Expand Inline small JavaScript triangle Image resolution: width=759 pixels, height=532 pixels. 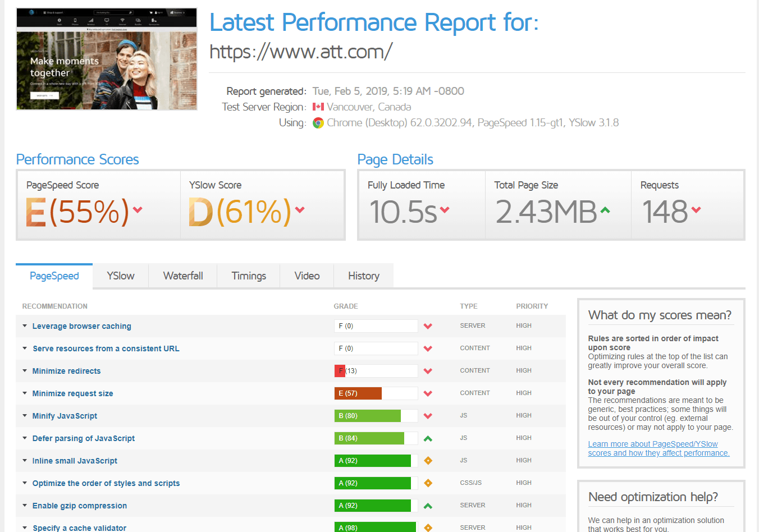point(25,460)
